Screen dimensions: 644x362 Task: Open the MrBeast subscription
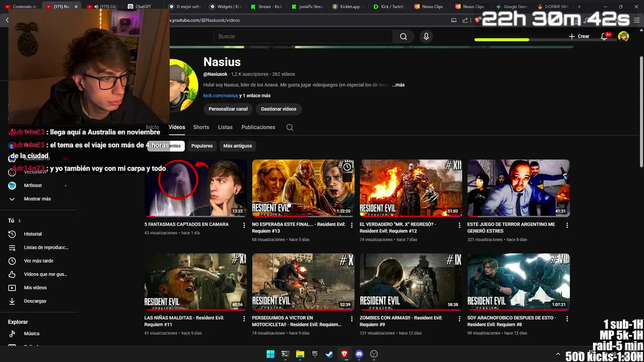[33, 186]
